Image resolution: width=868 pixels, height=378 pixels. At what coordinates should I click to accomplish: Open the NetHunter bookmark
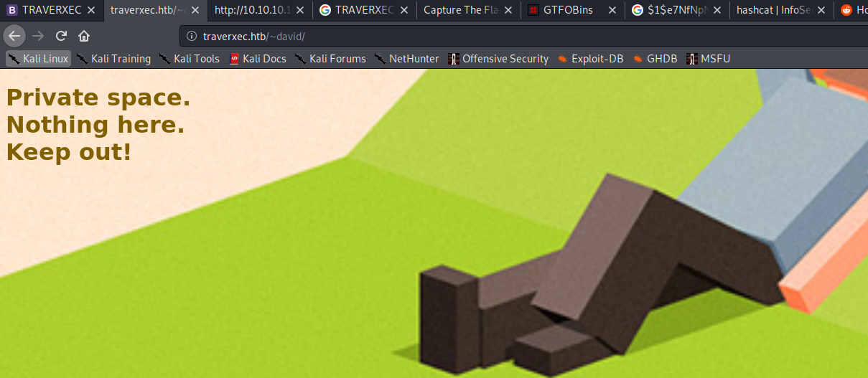[x=406, y=59]
